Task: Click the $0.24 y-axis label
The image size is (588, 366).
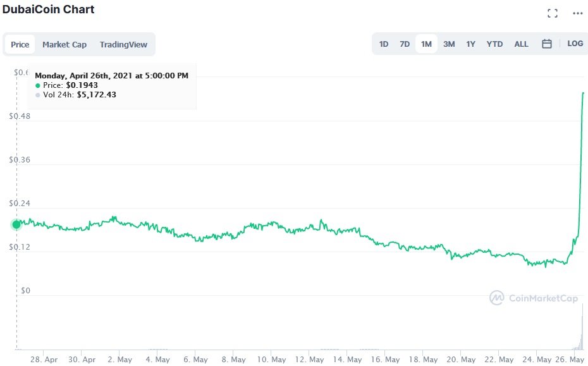Action: tap(20, 204)
